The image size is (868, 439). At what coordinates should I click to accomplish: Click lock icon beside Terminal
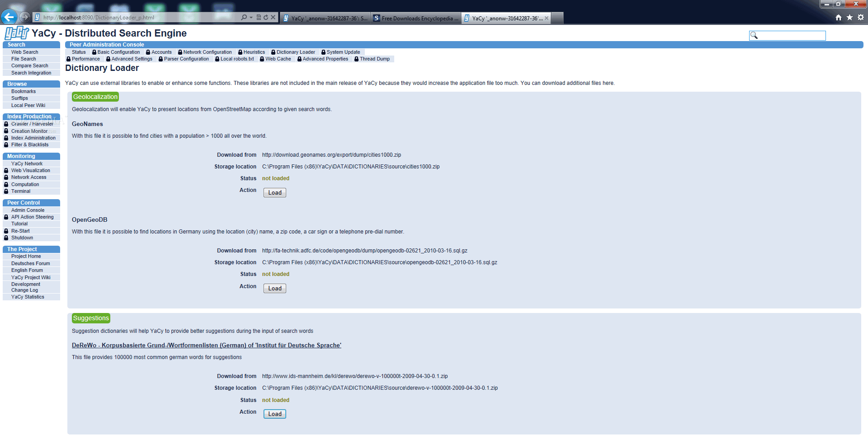(x=6, y=191)
